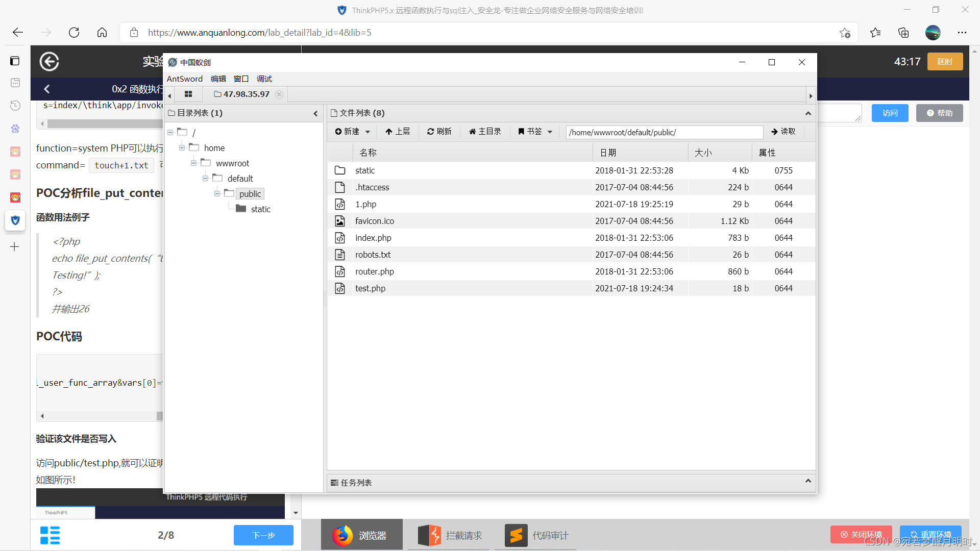Click the 访问 visit button
This screenshot has width=980, height=551.
(890, 113)
